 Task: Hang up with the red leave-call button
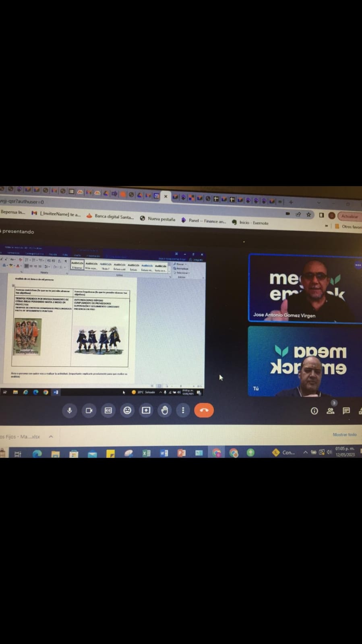click(x=204, y=410)
